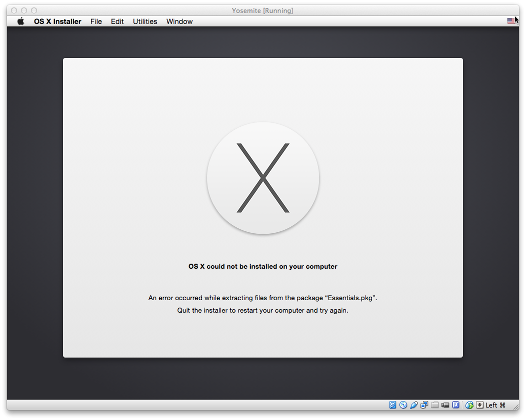Image resolution: width=526 pixels, height=420 pixels.
Task: Open the Utilities menu
Action: click(145, 21)
